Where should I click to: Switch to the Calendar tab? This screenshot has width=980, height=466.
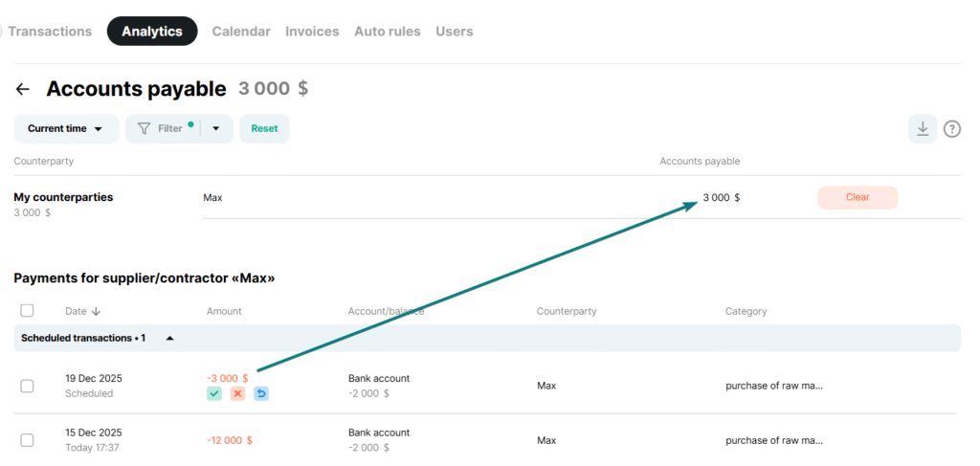[x=241, y=32]
